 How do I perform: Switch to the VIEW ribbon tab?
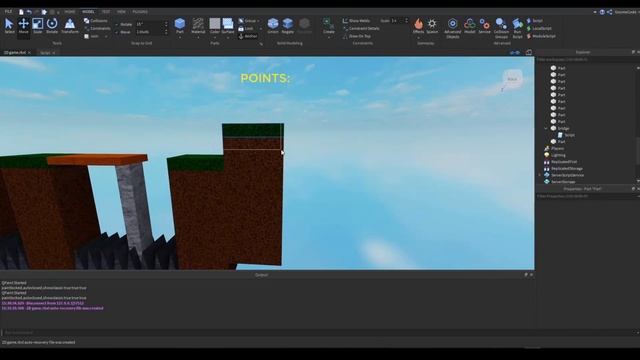pos(121,12)
